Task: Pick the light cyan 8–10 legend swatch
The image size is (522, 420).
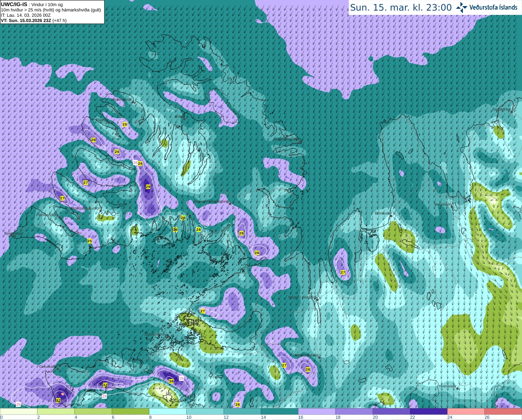Action: coord(168,411)
